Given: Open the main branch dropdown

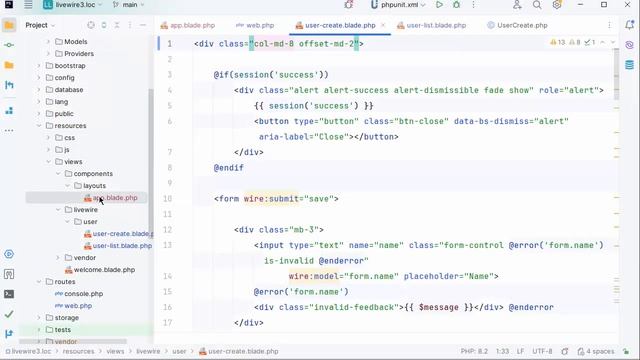Looking at the screenshot, I should (129, 5).
